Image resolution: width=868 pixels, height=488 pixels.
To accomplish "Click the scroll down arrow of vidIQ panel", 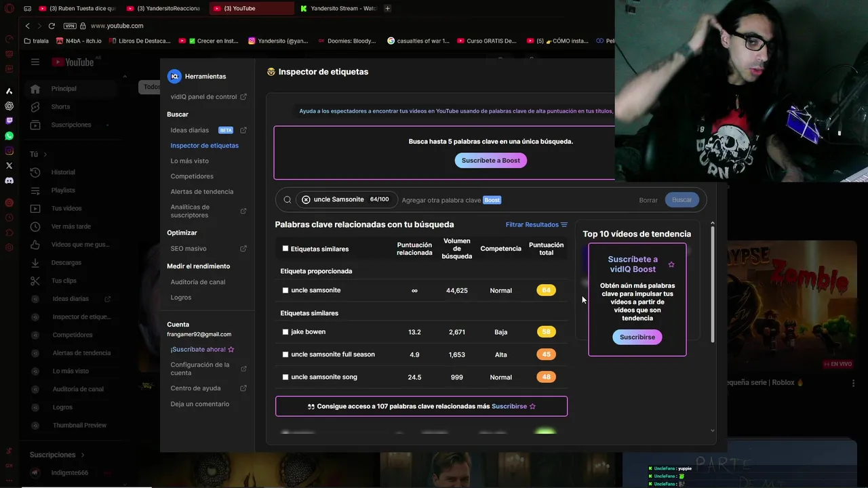I will (712, 430).
